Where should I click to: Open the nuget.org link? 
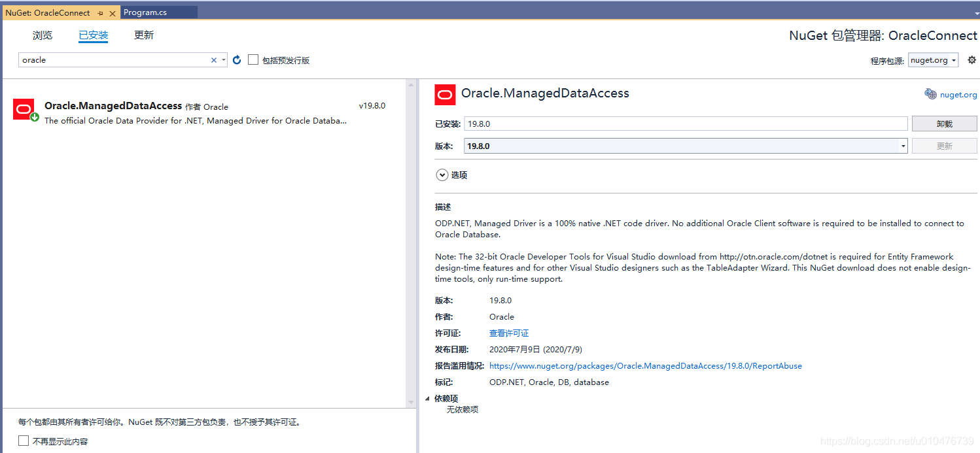coord(958,95)
